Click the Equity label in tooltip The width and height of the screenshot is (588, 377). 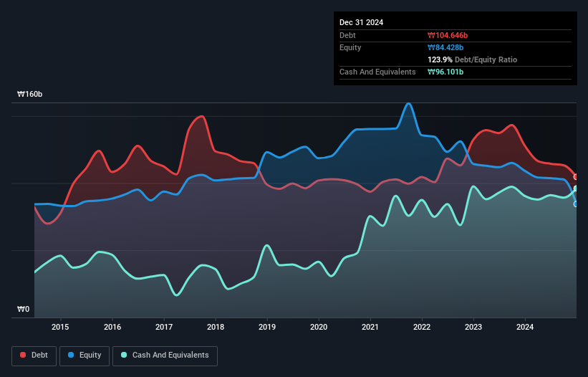pyautogui.click(x=350, y=47)
